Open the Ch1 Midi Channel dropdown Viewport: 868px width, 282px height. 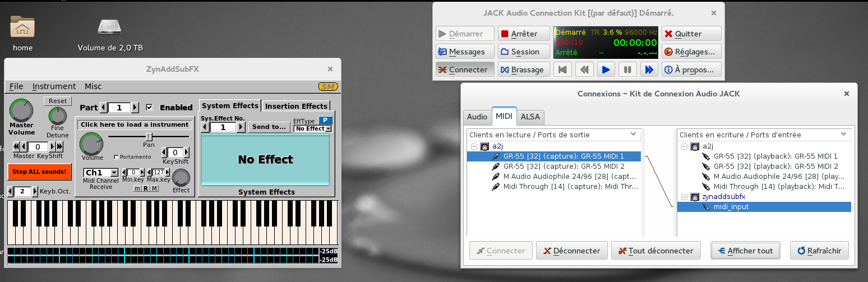[x=101, y=173]
